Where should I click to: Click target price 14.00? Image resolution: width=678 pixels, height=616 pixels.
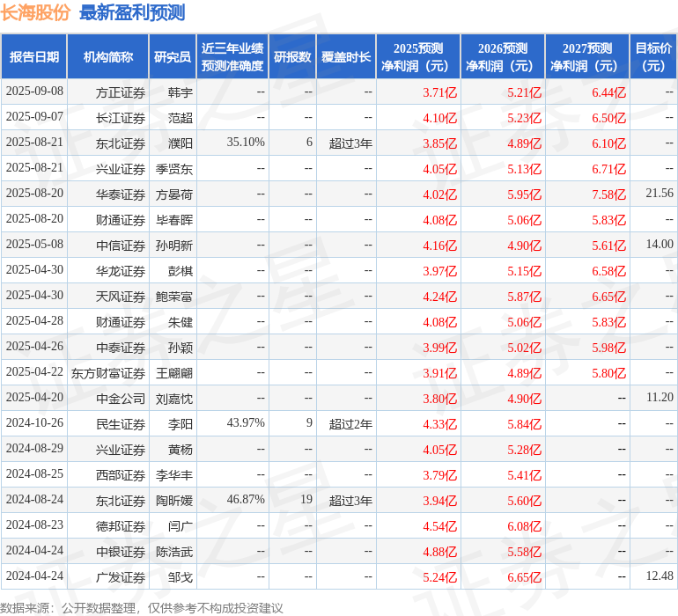(x=660, y=245)
